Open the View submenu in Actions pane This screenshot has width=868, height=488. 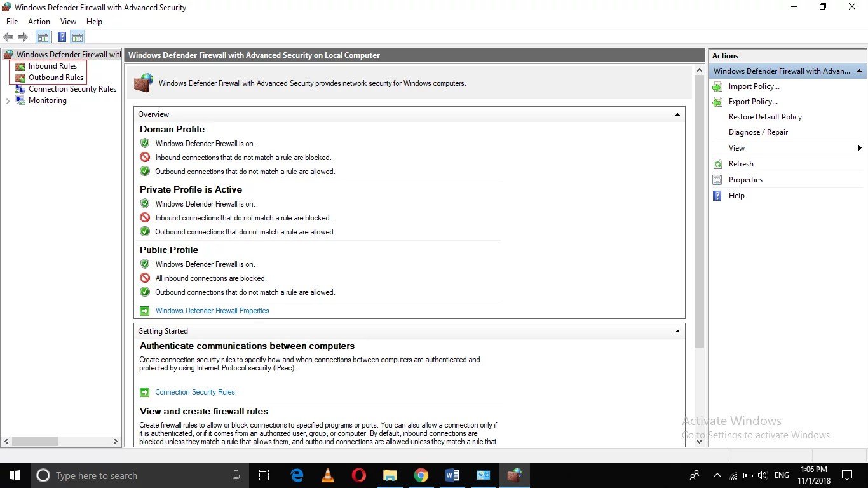788,148
